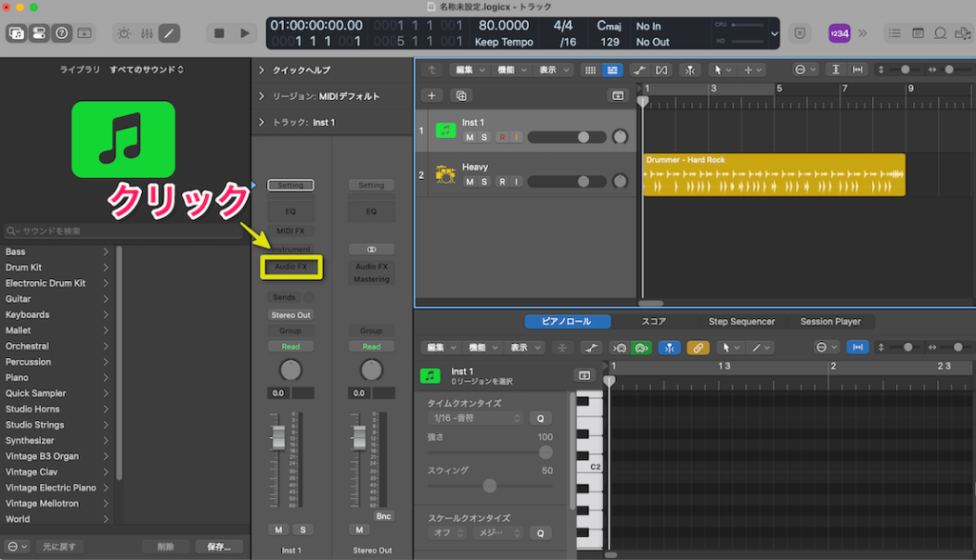The height and width of the screenshot is (560, 976).
Task: Select Piano in library list
Action: coord(57,378)
